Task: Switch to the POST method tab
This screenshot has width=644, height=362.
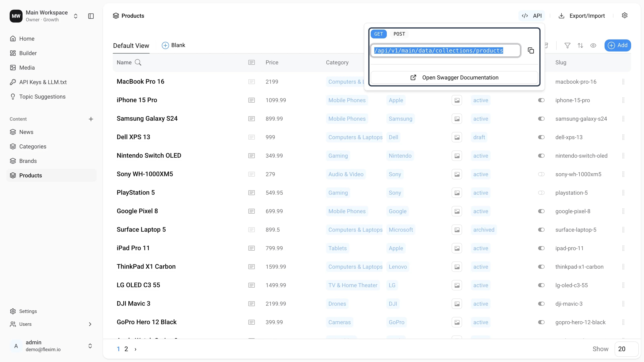Action: pyautogui.click(x=399, y=34)
